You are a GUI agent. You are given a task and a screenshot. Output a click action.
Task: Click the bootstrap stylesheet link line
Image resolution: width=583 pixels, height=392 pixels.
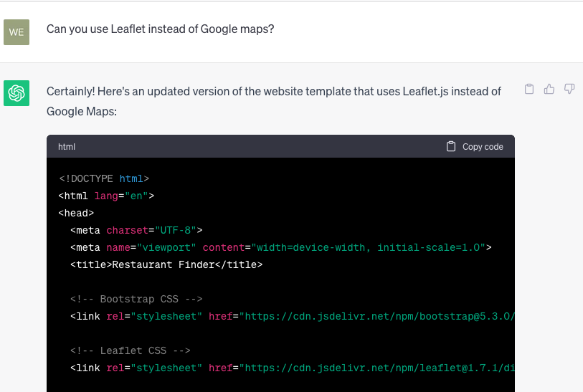pos(293,316)
